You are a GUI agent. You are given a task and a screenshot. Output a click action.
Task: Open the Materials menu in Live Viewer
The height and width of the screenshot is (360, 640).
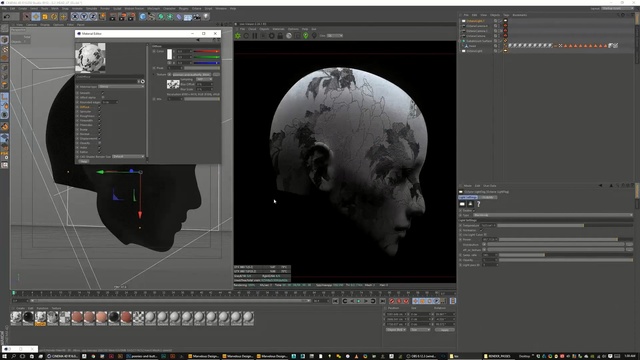[278, 29]
